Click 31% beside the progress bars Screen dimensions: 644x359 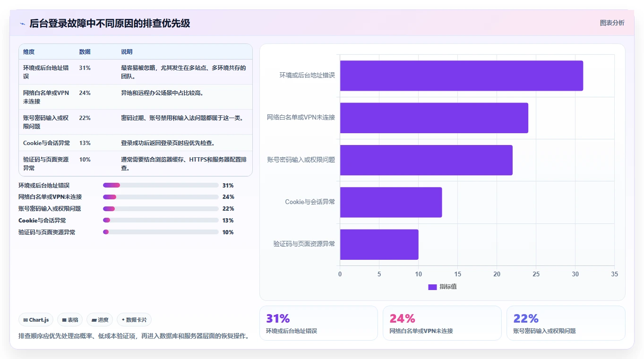tap(228, 186)
